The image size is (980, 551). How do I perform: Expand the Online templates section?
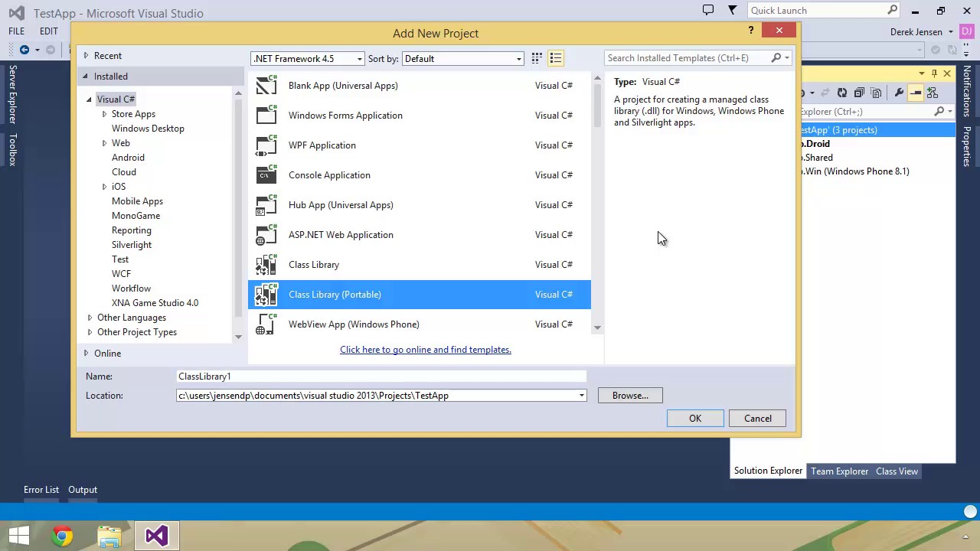click(x=86, y=353)
